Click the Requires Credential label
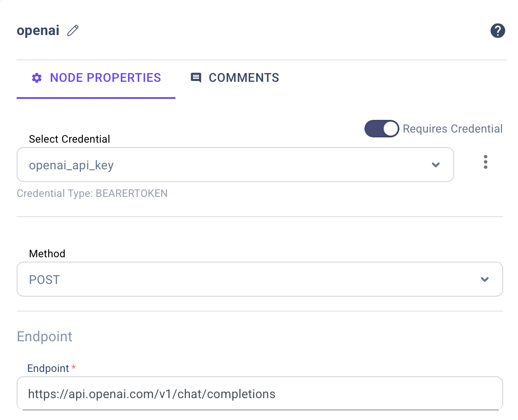The image size is (518, 420). pyautogui.click(x=452, y=129)
